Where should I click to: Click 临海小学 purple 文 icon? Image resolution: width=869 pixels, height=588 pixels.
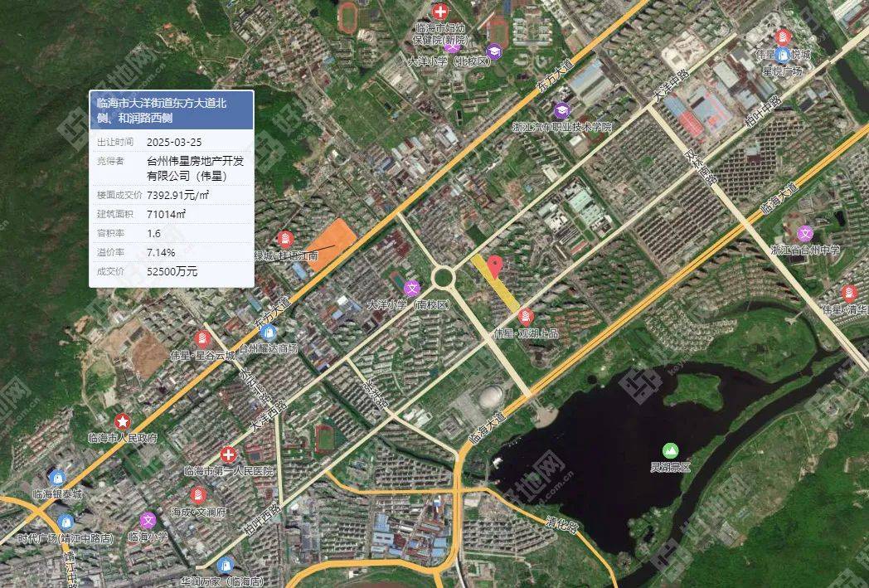tap(148, 520)
